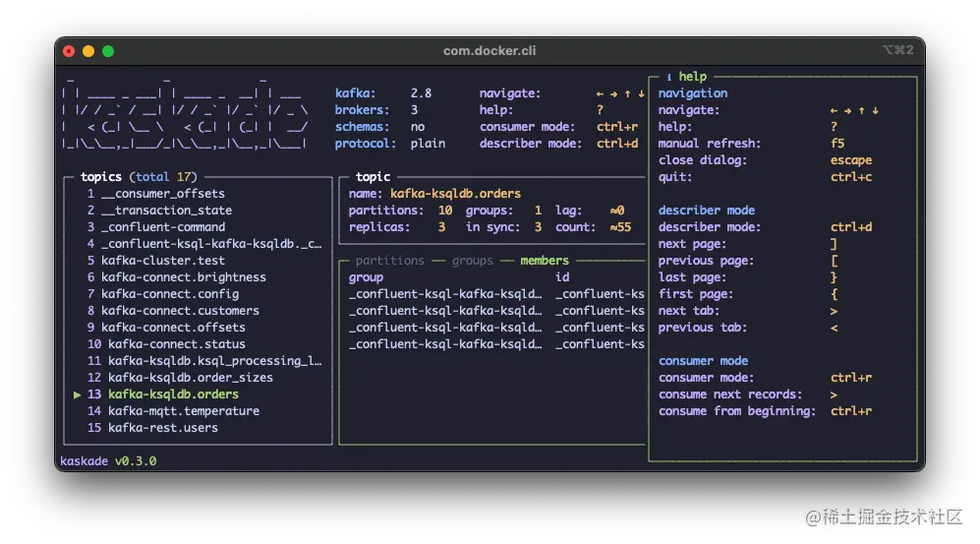Click the navigation section heading in help
The height and width of the screenshot is (544, 980).
(x=693, y=93)
